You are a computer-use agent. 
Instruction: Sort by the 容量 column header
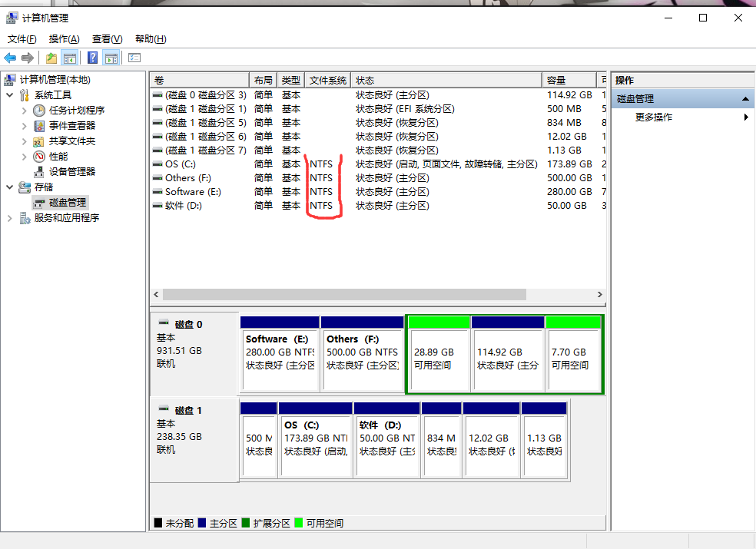tap(569, 80)
